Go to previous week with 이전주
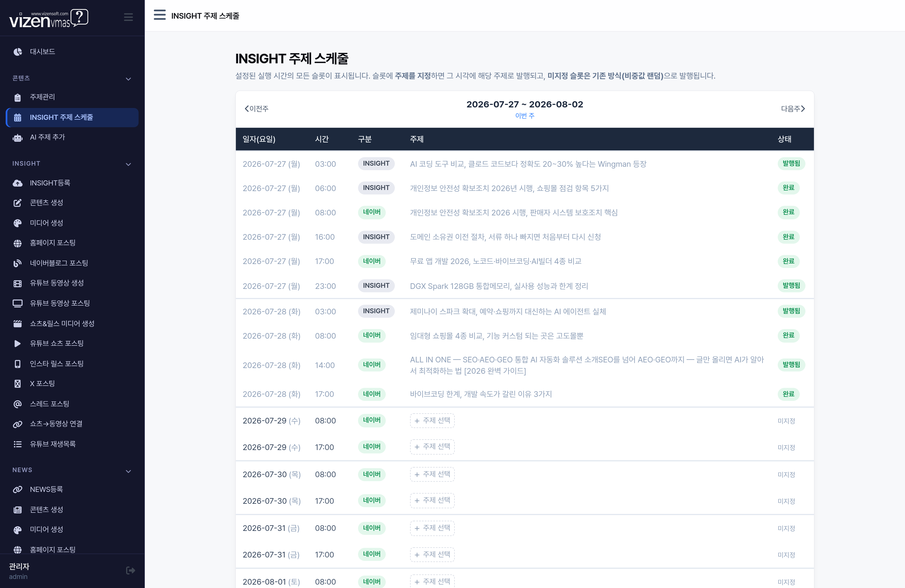Screen dimensions: 905x588 [257, 109]
